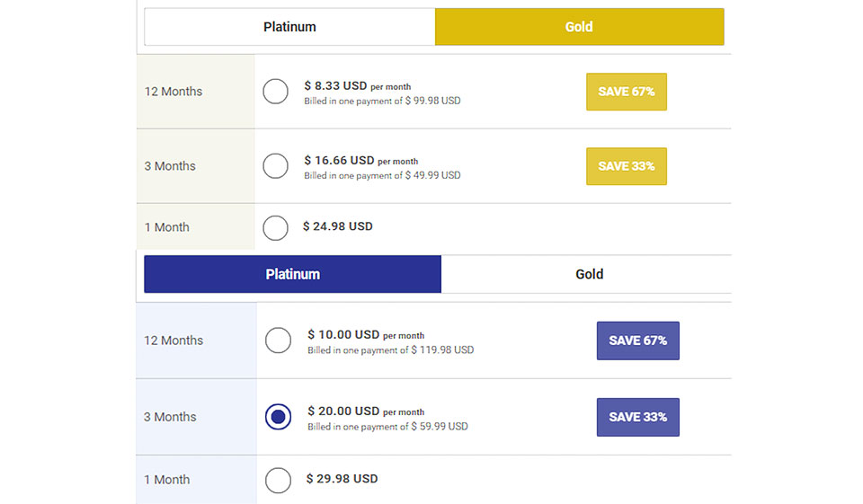Click the blue SAVE 67% badge
Viewport: 863px width, 504px height.
click(638, 340)
